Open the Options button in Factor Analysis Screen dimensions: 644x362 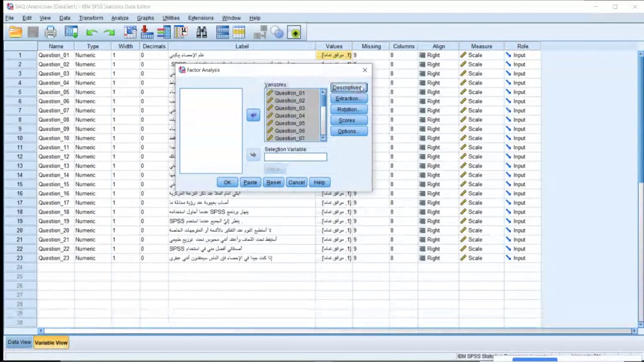(x=349, y=132)
